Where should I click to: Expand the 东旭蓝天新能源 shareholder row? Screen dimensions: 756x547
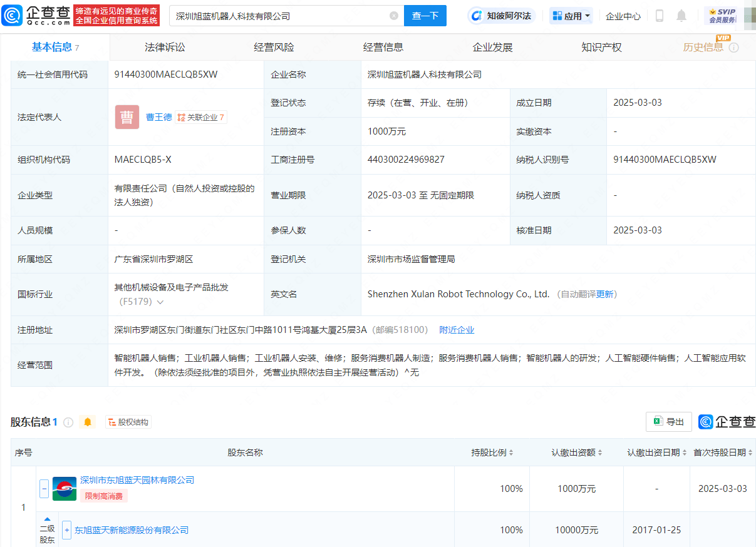[x=66, y=530]
